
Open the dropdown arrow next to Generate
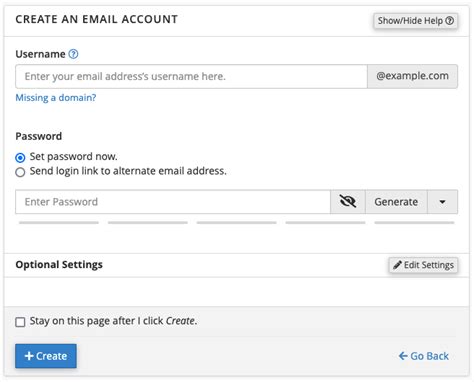(x=442, y=202)
